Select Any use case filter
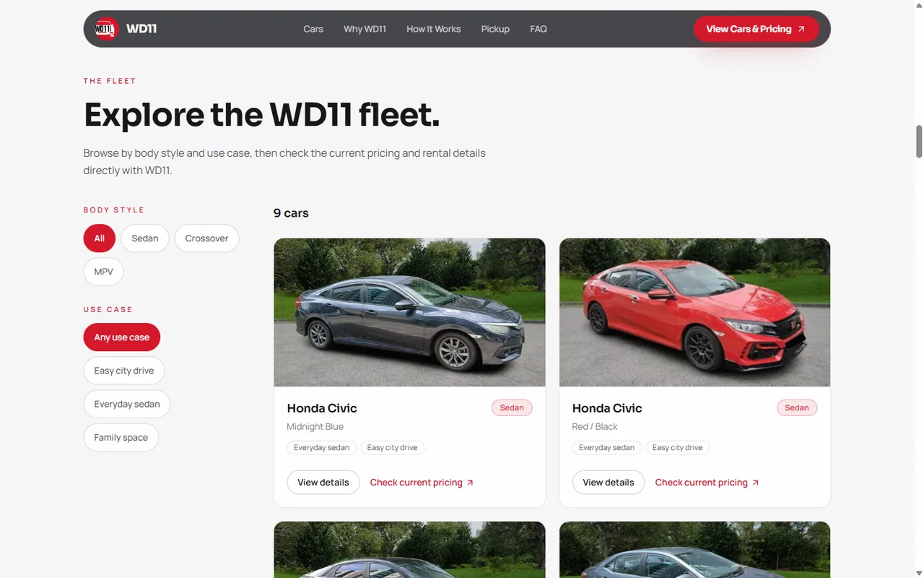This screenshot has width=924, height=578. [x=122, y=337]
